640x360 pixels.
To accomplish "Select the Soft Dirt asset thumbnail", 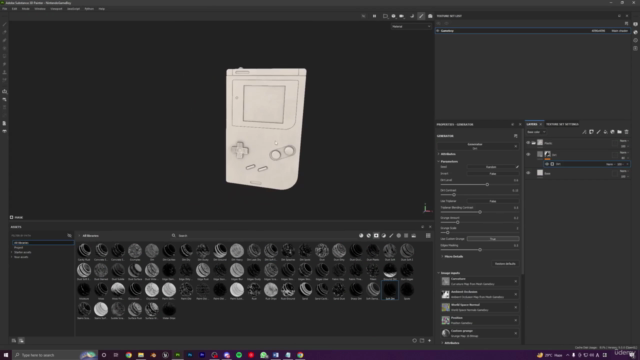I will (390, 290).
